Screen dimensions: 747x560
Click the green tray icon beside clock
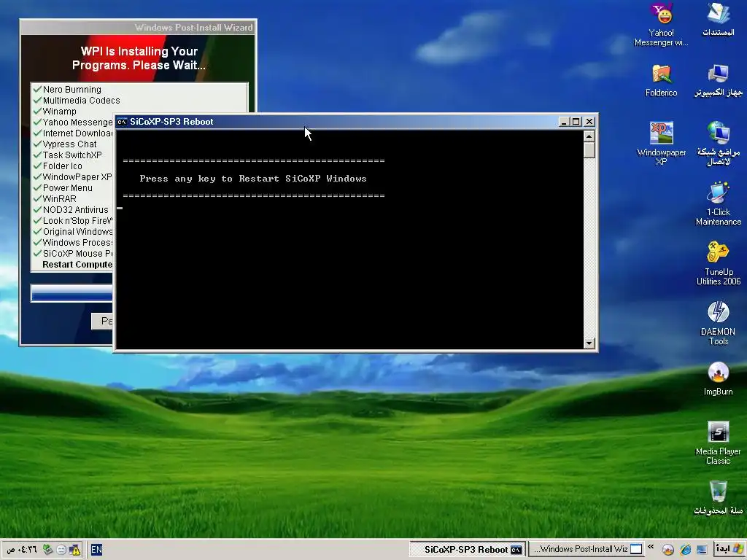[x=47, y=550]
